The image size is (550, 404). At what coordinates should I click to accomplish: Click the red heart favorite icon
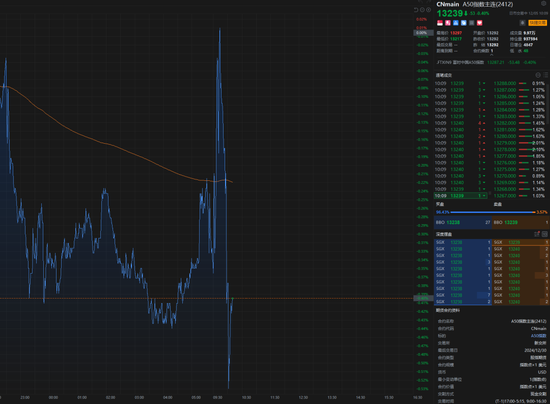coord(479,23)
